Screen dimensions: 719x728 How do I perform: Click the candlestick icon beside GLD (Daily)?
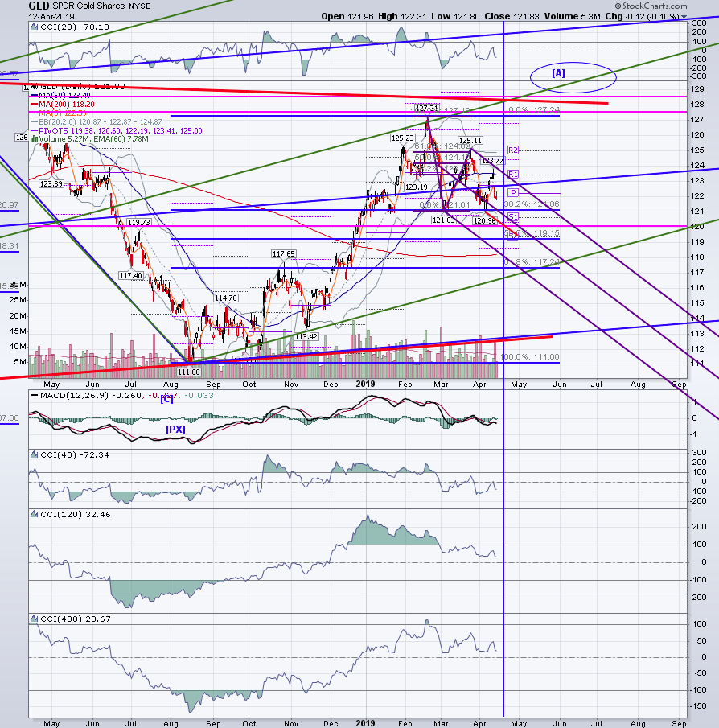click(x=34, y=86)
